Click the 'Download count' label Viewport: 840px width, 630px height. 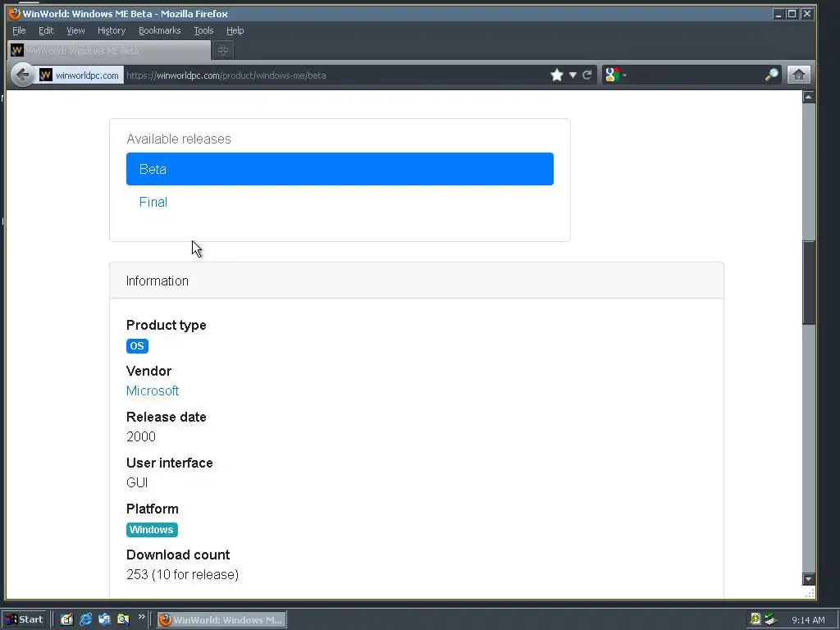[178, 555]
